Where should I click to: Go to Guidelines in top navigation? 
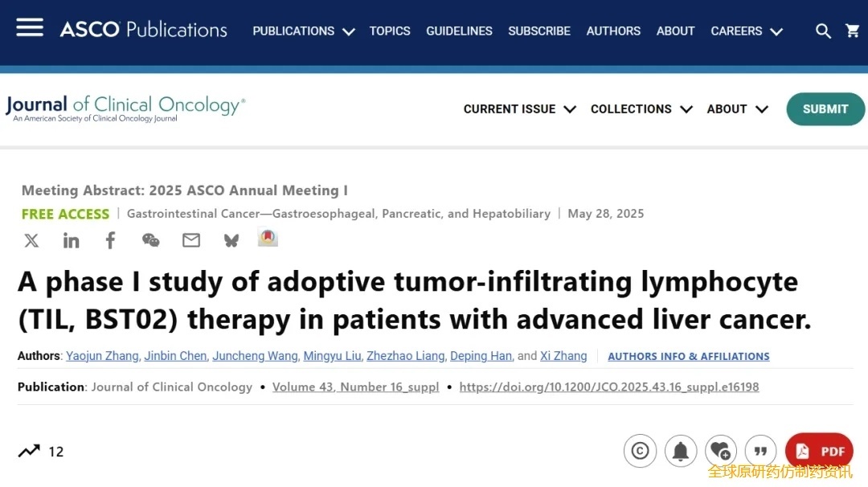point(459,31)
